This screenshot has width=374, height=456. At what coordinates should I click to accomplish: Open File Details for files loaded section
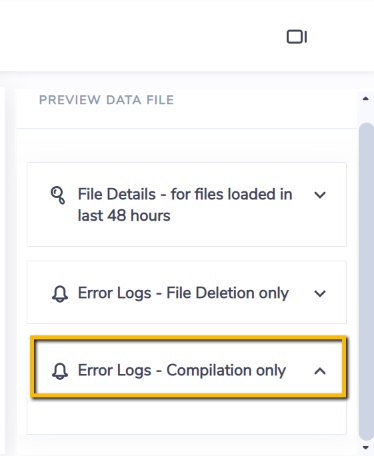pos(187,205)
